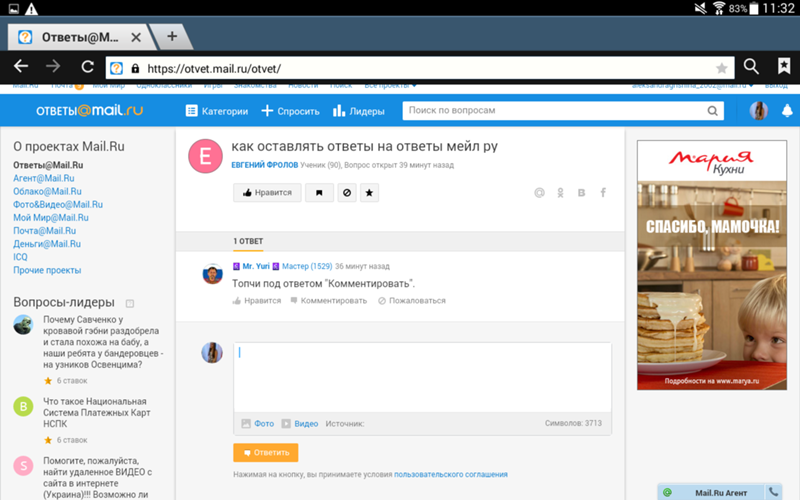Share question via VK icon

581,193
